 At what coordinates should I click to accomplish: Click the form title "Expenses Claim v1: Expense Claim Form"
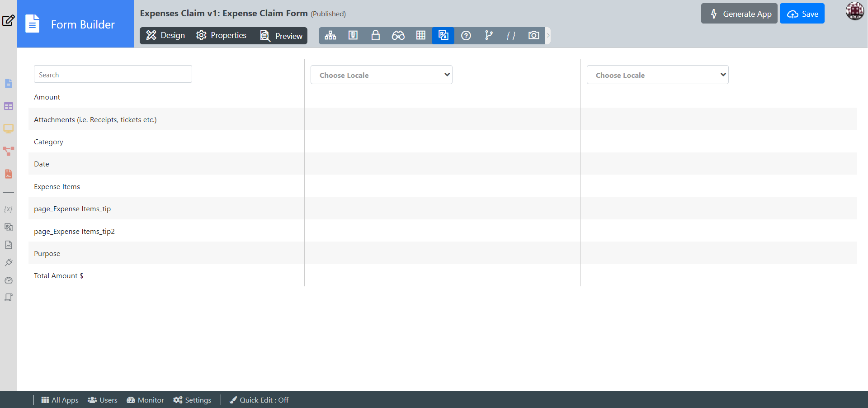pyautogui.click(x=224, y=13)
